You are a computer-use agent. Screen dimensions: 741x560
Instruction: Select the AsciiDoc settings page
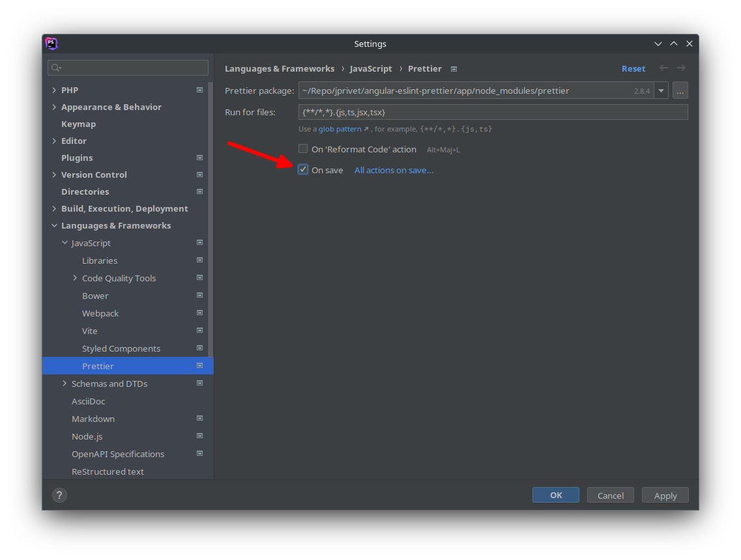(89, 401)
